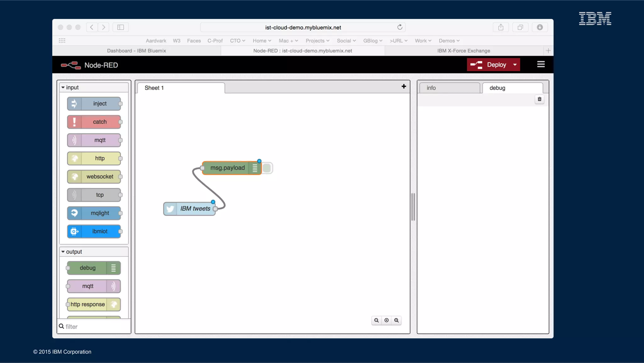Add a new sheet with plus icon

(404, 86)
